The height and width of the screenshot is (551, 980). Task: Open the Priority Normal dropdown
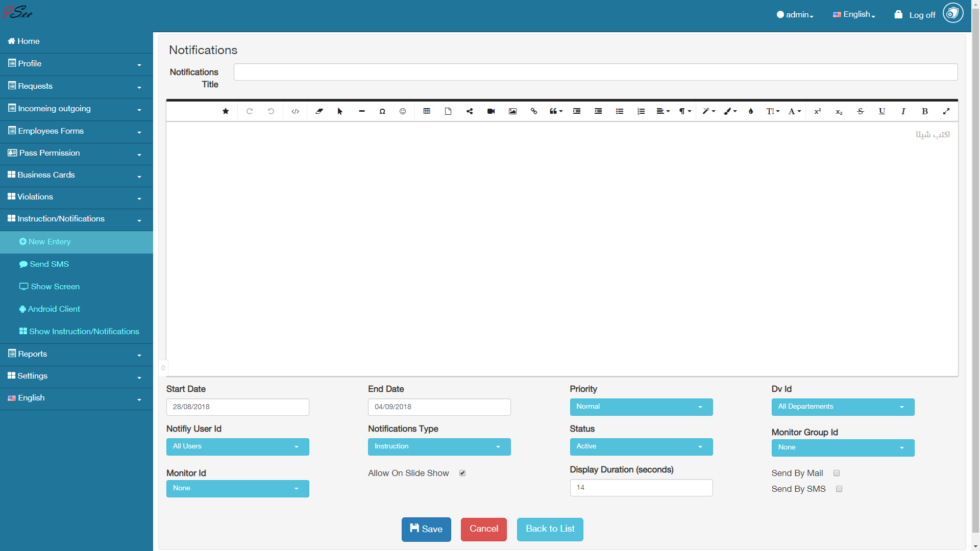641,407
